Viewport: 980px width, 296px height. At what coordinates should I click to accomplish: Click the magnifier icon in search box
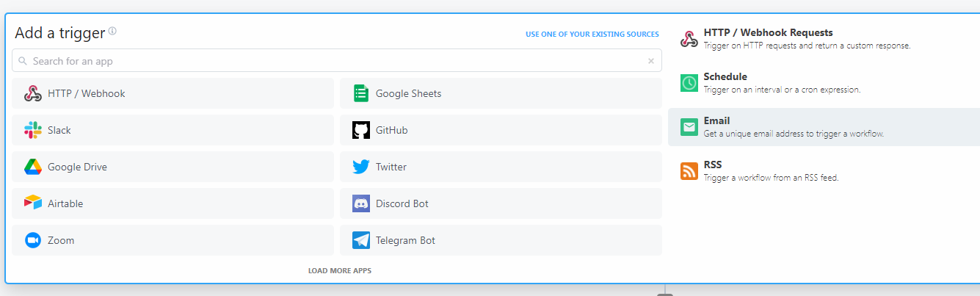pos(23,61)
